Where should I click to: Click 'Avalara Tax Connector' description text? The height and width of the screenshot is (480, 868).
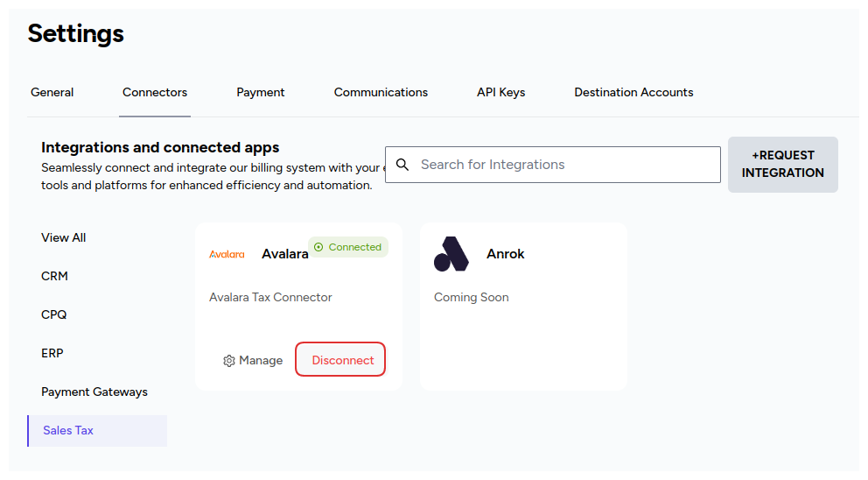pyautogui.click(x=270, y=298)
